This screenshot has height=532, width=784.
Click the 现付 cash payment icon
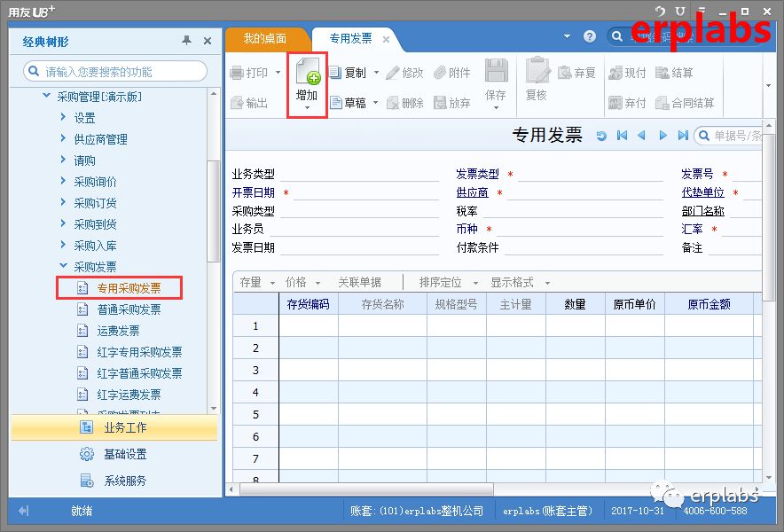(x=615, y=73)
